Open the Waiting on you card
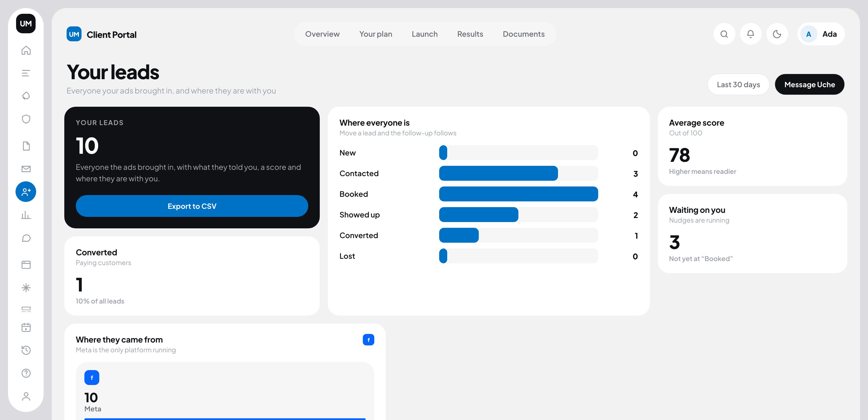Image resolution: width=868 pixels, height=420 pixels. [752, 234]
